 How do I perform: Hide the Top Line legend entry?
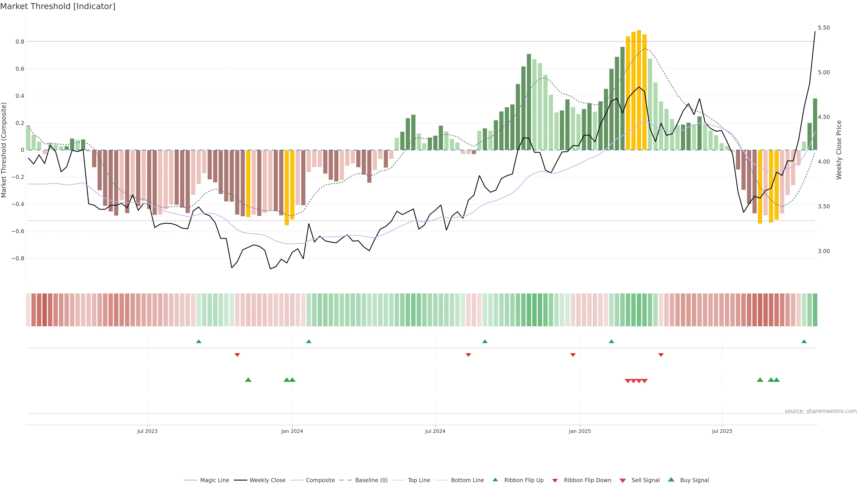click(419, 480)
